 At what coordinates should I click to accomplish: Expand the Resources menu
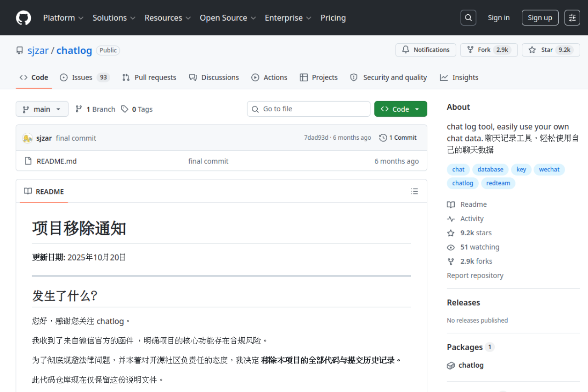pos(168,18)
